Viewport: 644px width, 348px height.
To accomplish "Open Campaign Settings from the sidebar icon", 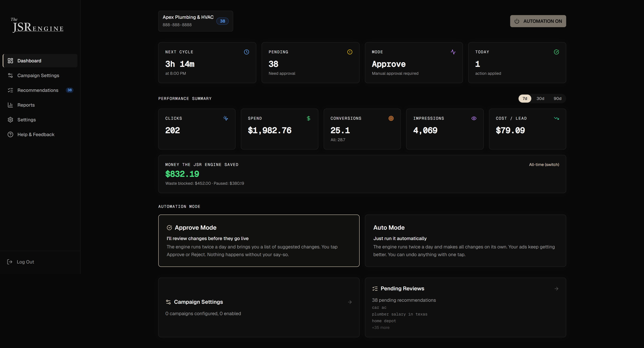I will pyautogui.click(x=10, y=75).
